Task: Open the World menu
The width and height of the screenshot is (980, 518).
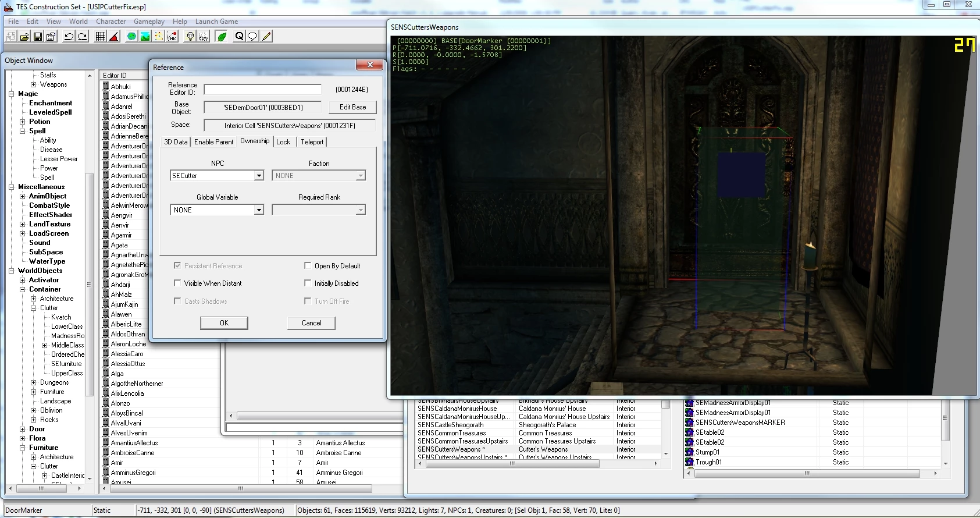Action: point(79,22)
